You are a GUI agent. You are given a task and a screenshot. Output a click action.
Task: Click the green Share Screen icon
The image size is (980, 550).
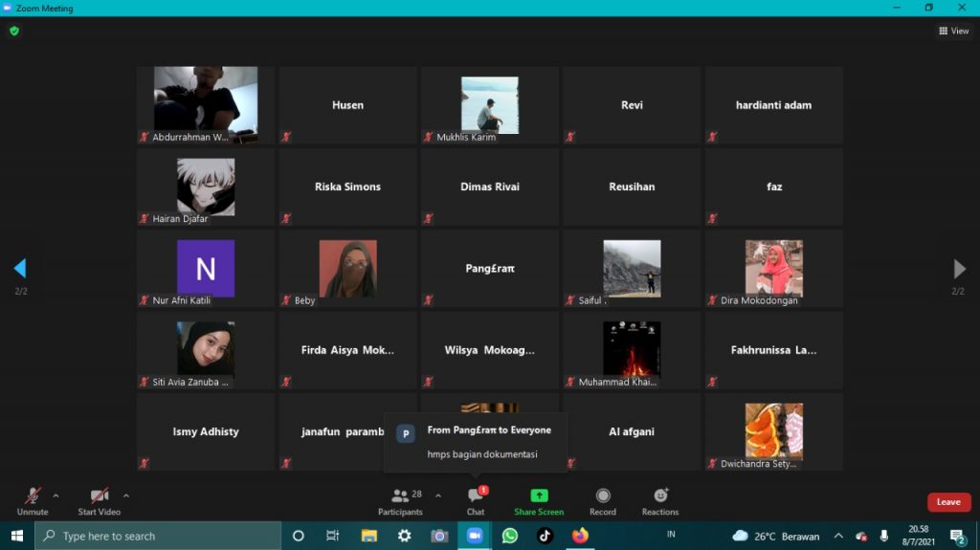[539, 495]
